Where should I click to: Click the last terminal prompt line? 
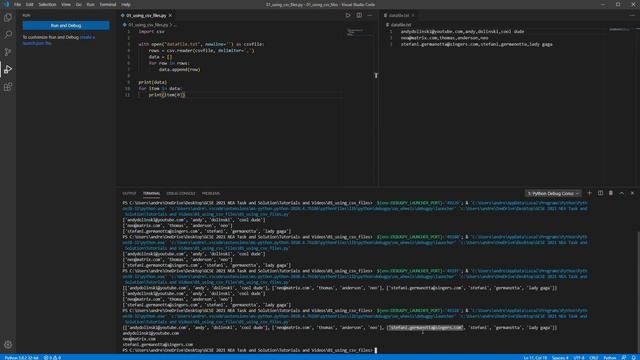(x=249, y=350)
